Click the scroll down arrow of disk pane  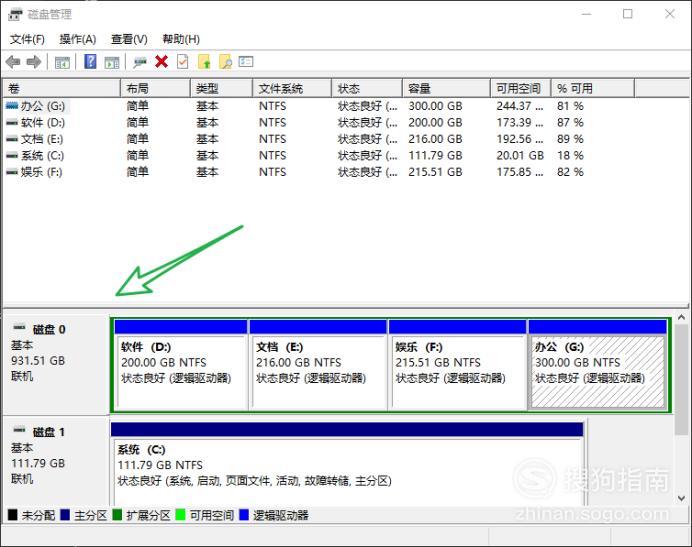click(x=681, y=498)
